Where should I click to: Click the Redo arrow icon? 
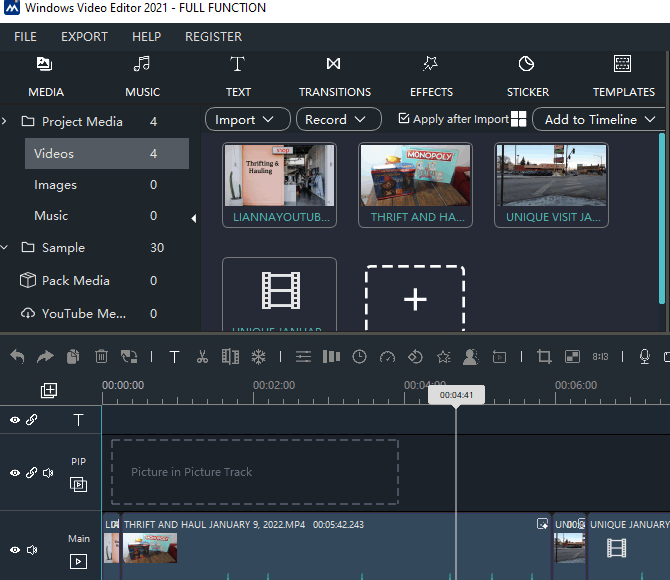[45, 356]
